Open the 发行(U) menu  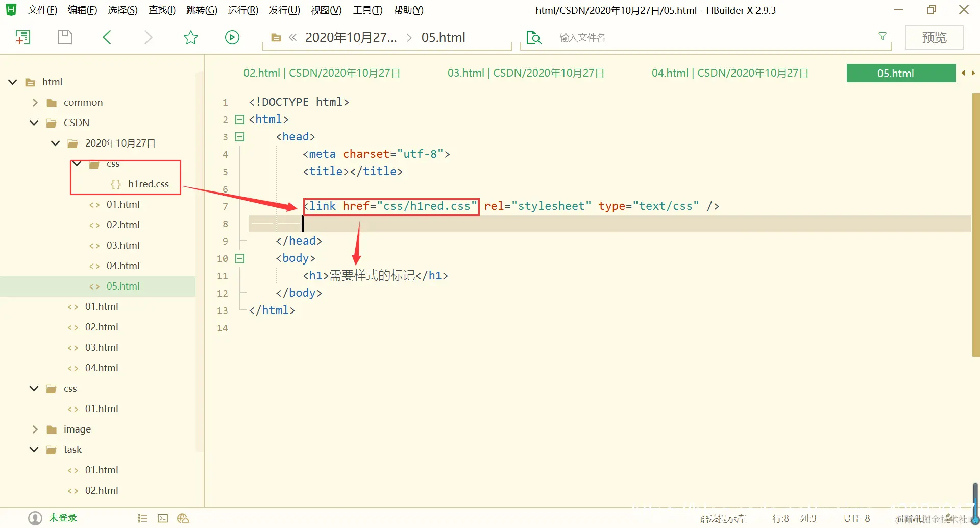[x=285, y=10]
